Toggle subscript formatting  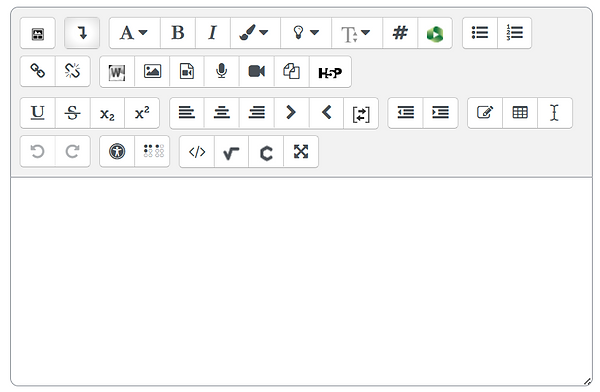coord(108,113)
